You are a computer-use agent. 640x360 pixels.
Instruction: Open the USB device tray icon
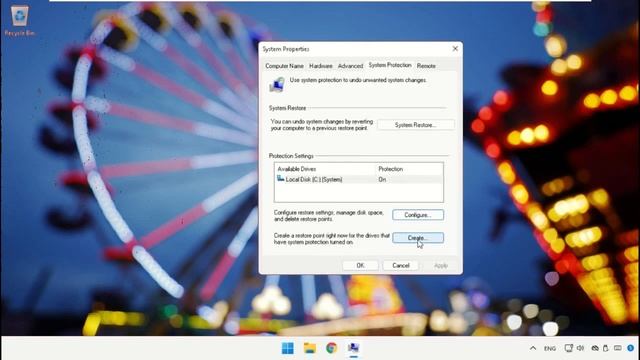click(x=606, y=348)
